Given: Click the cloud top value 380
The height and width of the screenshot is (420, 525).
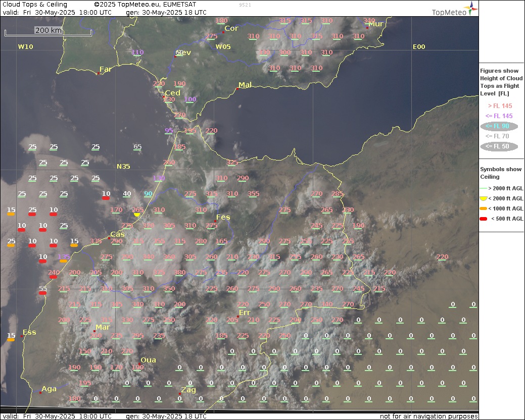Looking at the screenshot, I should click(179, 273).
